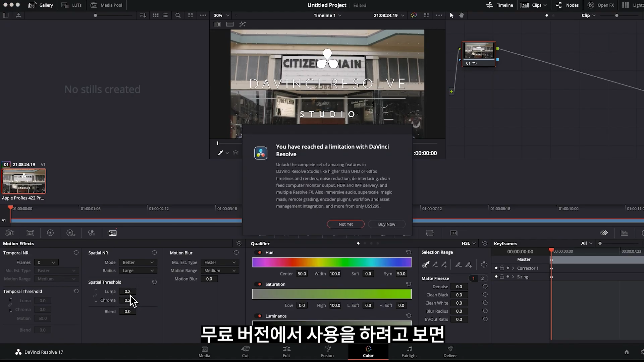Screen dimensions: 644x362
Task: Open Temporal NR Frames dropdown
Action: [x=46, y=262]
